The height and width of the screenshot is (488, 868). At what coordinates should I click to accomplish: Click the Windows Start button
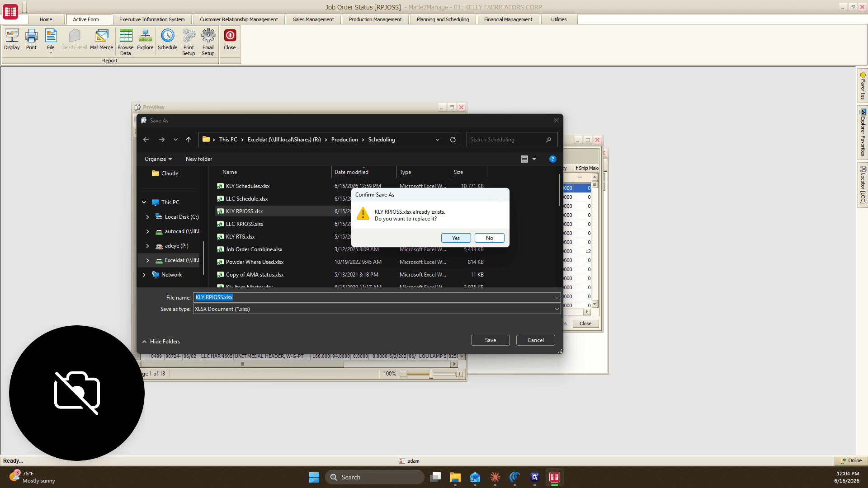pyautogui.click(x=314, y=477)
